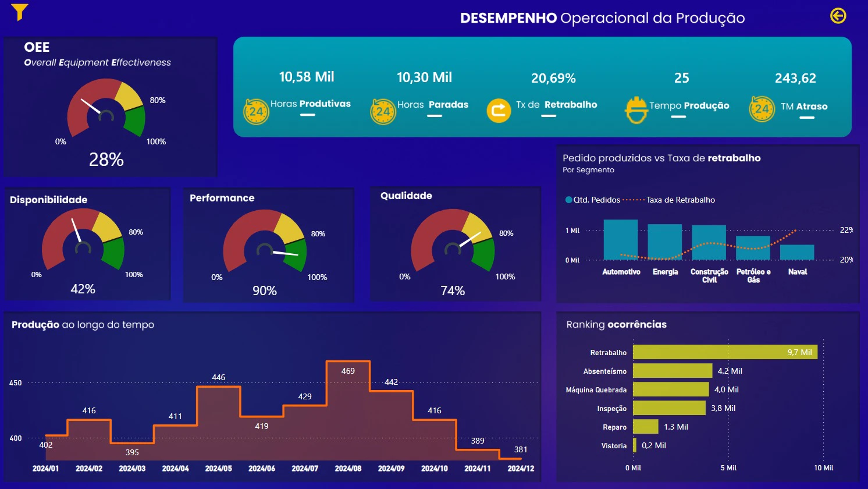Select the Automotivo segment bar
Image resolution: width=868 pixels, height=489 pixels.
[x=621, y=239]
